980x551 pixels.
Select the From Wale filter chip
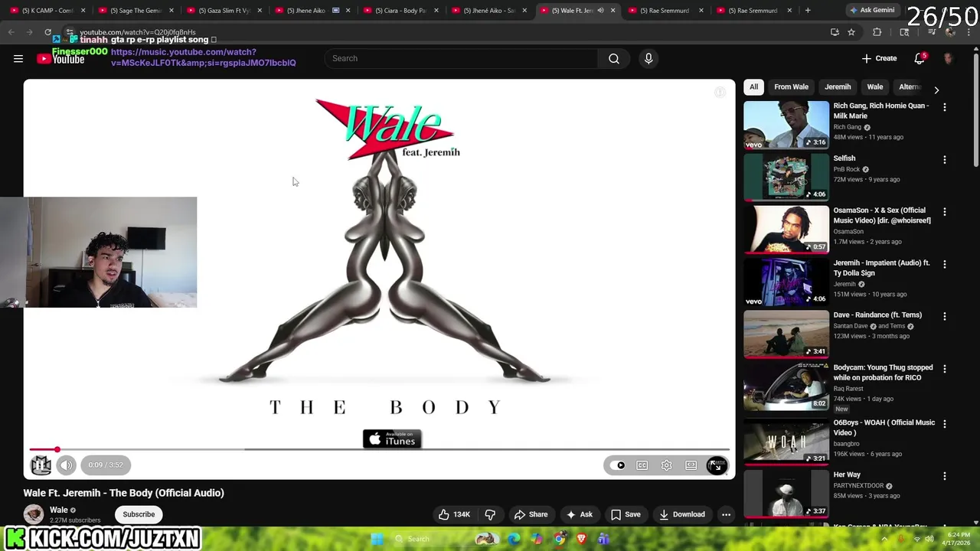click(791, 87)
